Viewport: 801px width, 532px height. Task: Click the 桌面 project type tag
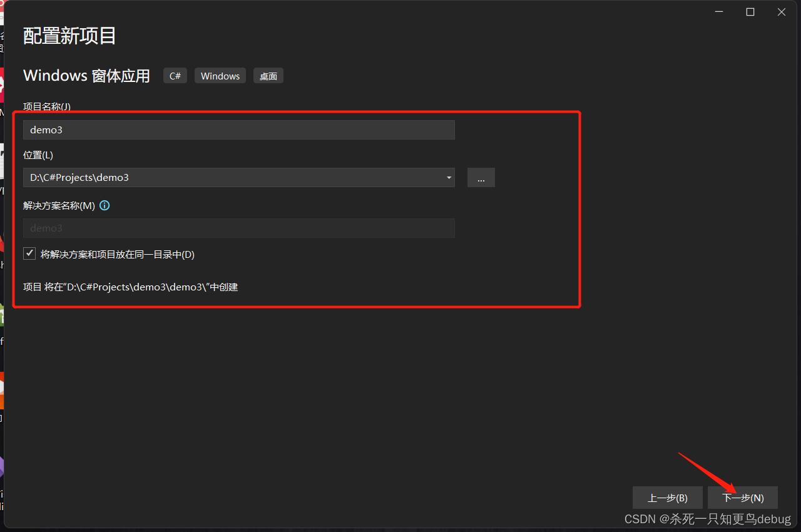[268, 76]
